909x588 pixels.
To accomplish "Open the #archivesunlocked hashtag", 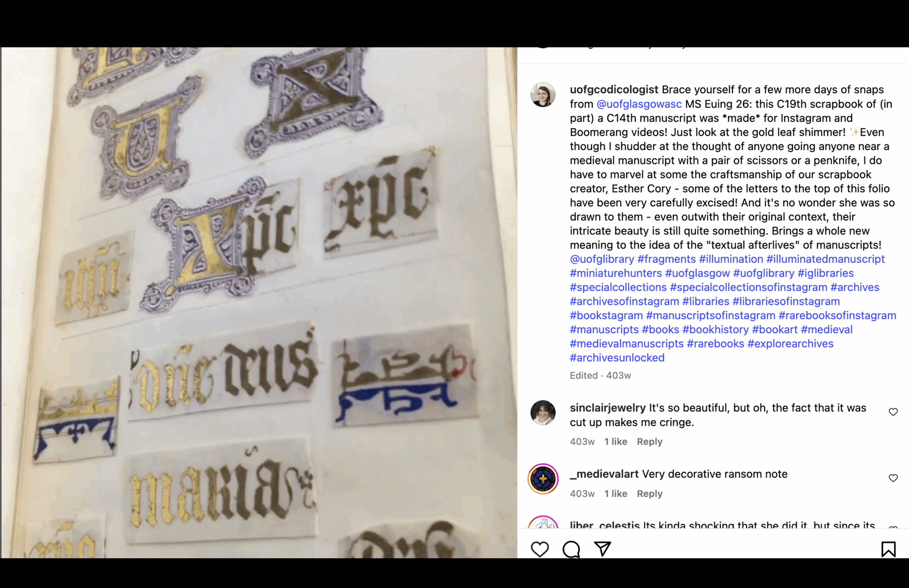I will coord(617,357).
